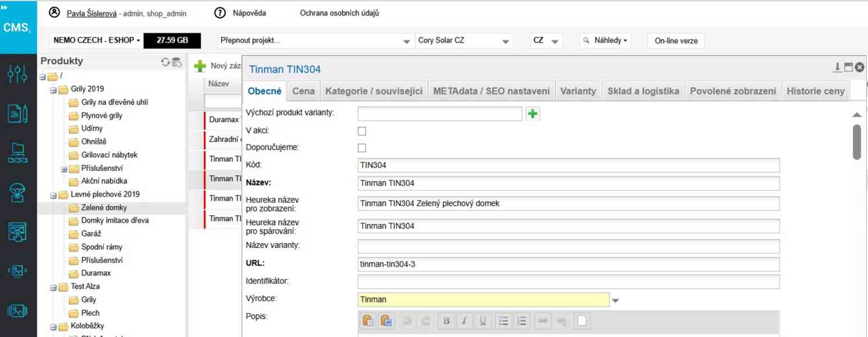
Task: Open the Ochrana osobních údajů link
Action: tap(339, 13)
